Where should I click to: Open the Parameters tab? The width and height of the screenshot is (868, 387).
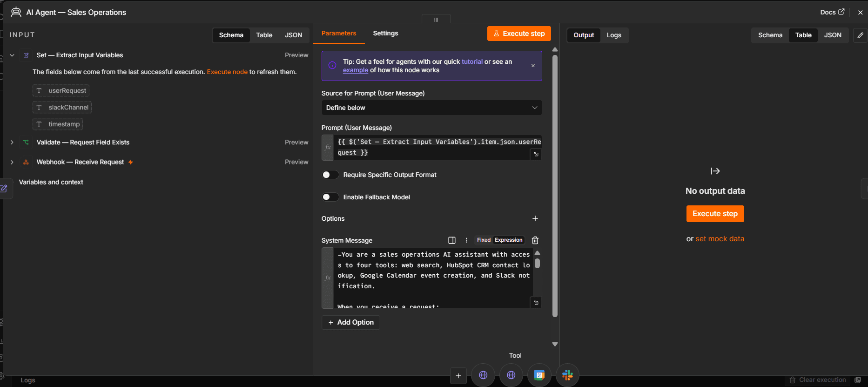tap(339, 34)
